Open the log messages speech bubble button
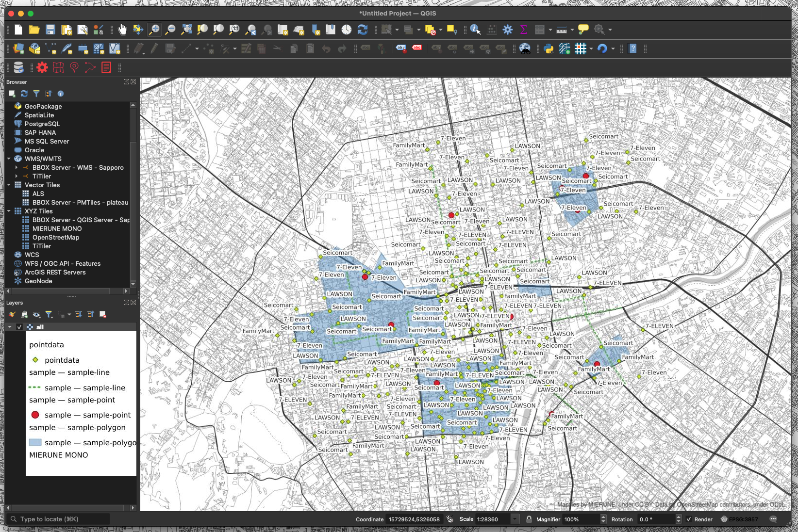Viewport: 798px width, 532px height. coord(773,519)
